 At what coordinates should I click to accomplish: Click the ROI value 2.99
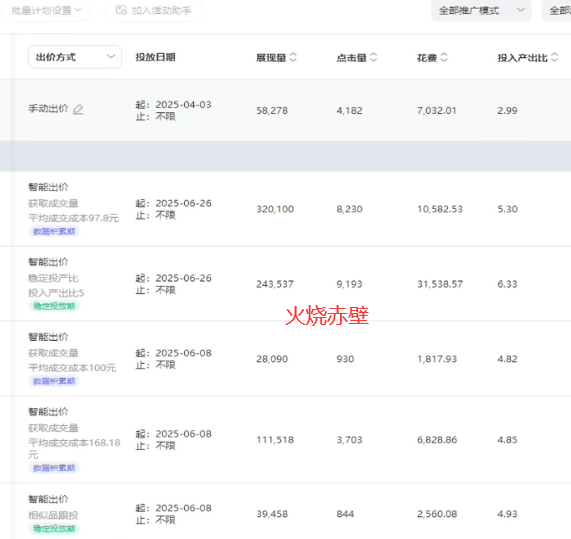(x=507, y=111)
